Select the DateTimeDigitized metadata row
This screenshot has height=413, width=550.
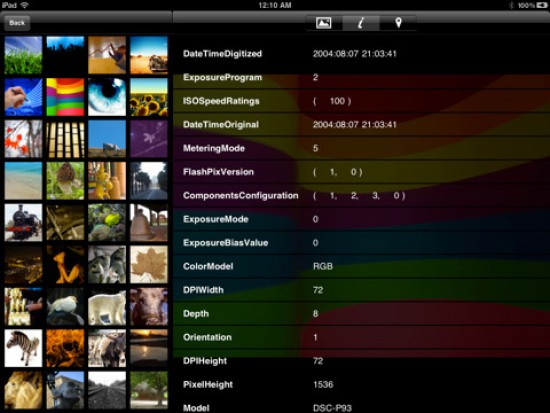click(x=361, y=54)
